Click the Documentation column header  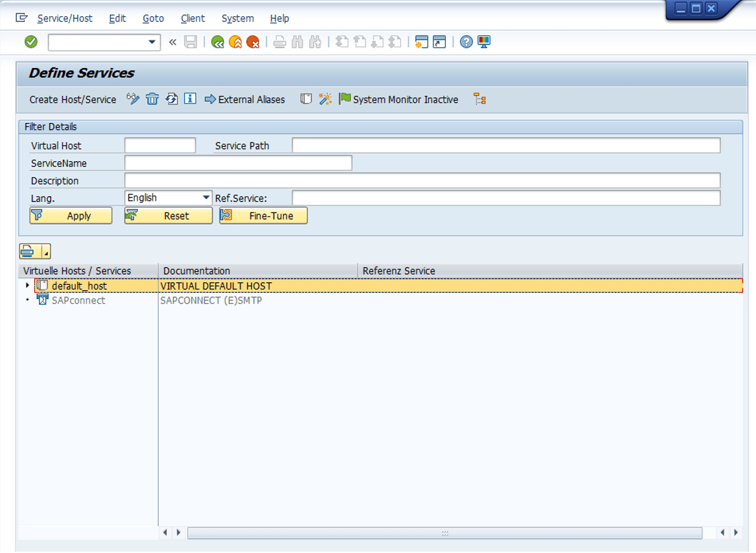[x=258, y=271]
